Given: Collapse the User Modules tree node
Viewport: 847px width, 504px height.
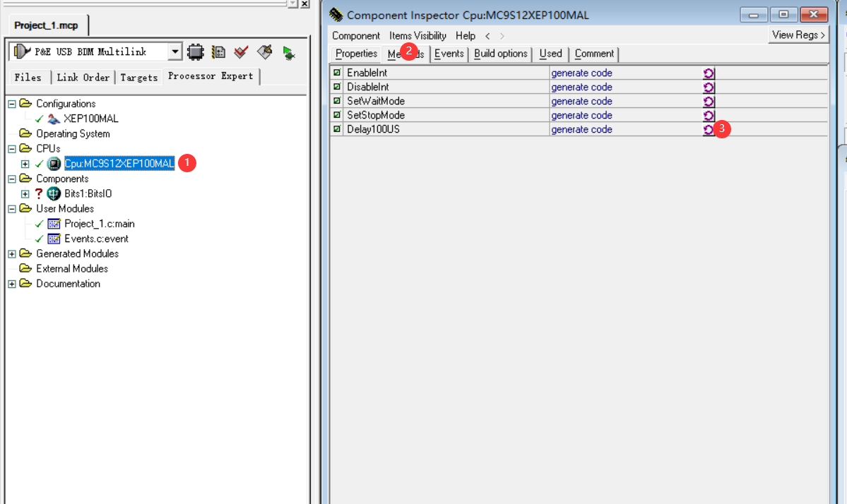Looking at the screenshot, I should [12, 209].
